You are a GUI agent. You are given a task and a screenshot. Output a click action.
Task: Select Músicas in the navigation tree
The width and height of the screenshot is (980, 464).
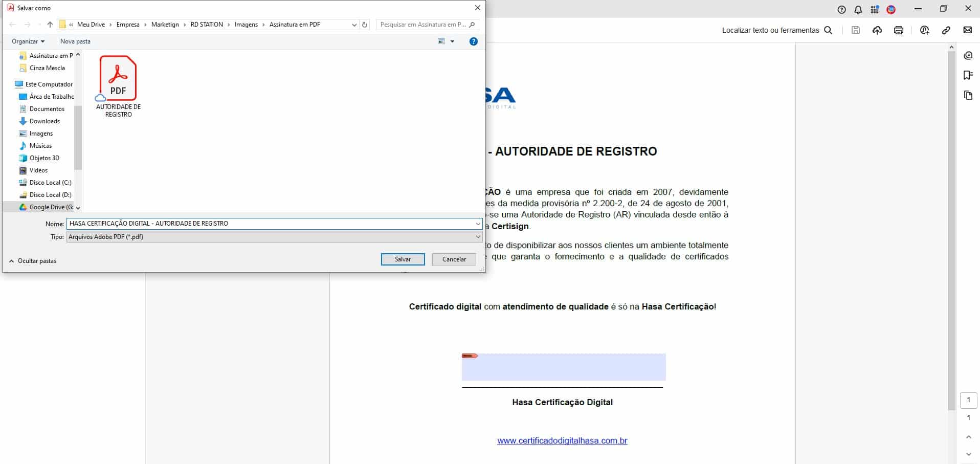[35, 146]
